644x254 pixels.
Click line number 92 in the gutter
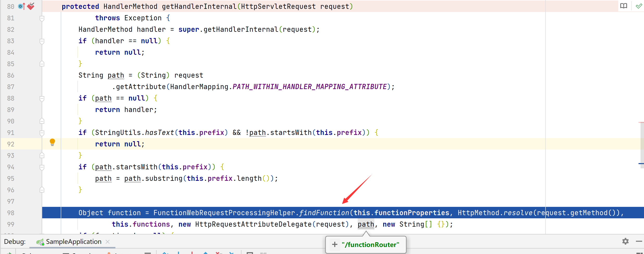pos(11,144)
